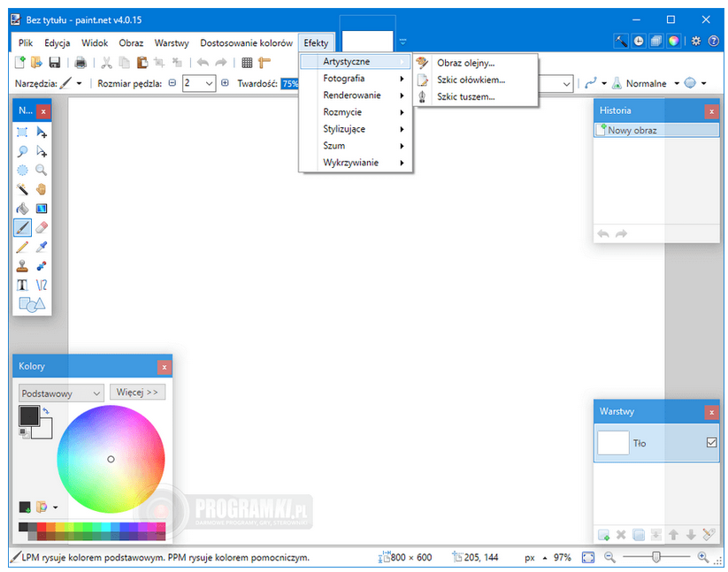Open the Warstwy menu in menu bar
The width and height of the screenshot is (728, 572).
(x=172, y=43)
